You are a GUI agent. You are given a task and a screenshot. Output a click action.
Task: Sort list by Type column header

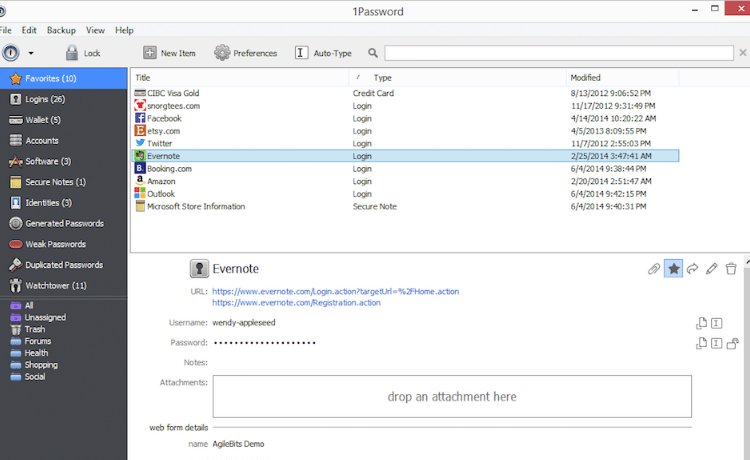pos(458,77)
